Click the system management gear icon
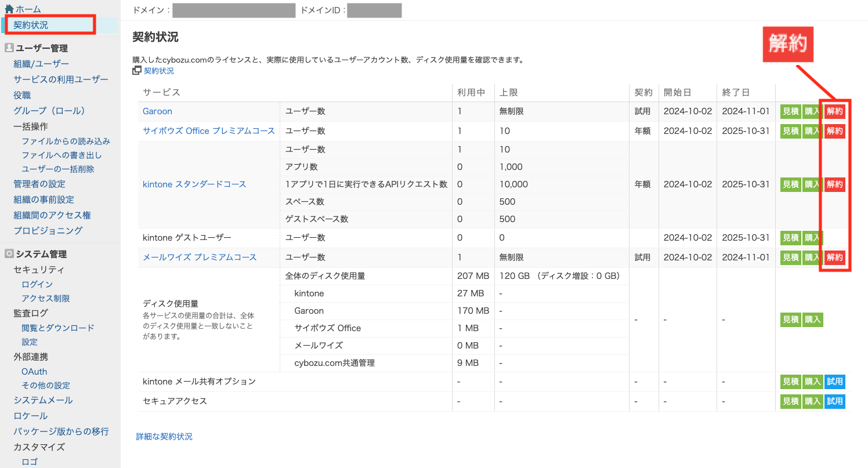 tap(9, 254)
